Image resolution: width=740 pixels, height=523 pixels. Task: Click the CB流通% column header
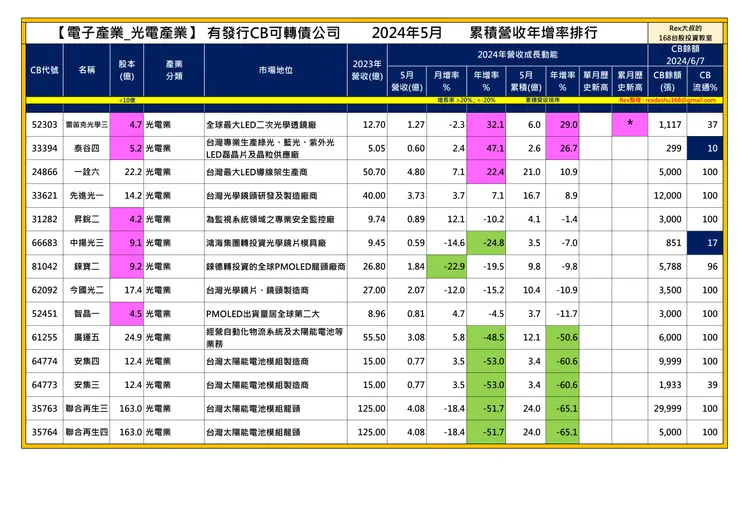point(705,81)
